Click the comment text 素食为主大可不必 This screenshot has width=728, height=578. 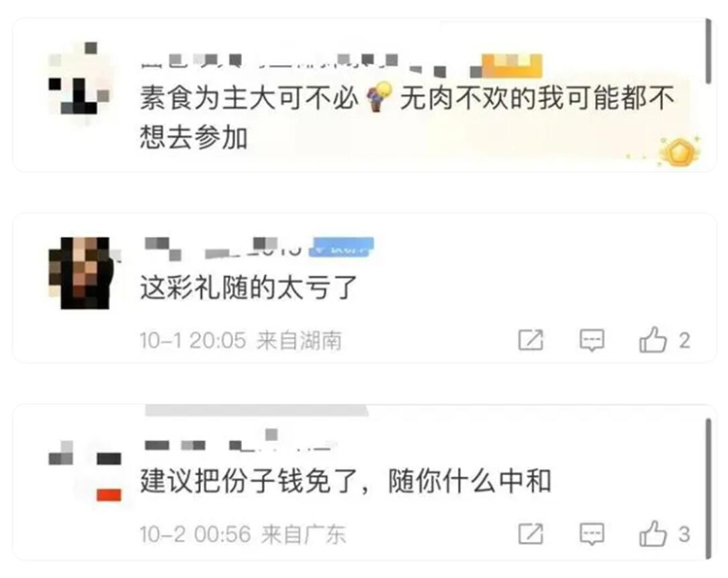pyautogui.click(x=248, y=98)
